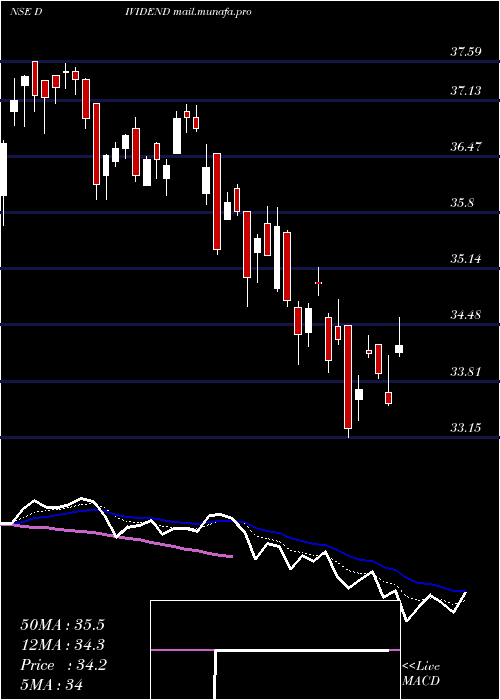500x700 pixels.
Task: Click the last white candlestick on chart
Action: (399, 349)
